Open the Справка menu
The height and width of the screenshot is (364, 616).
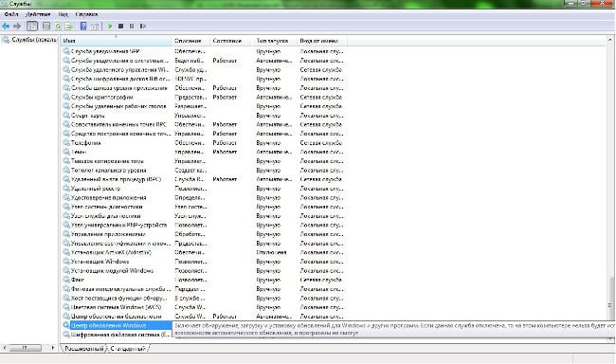pyautogui.click(x=86, y=14)
